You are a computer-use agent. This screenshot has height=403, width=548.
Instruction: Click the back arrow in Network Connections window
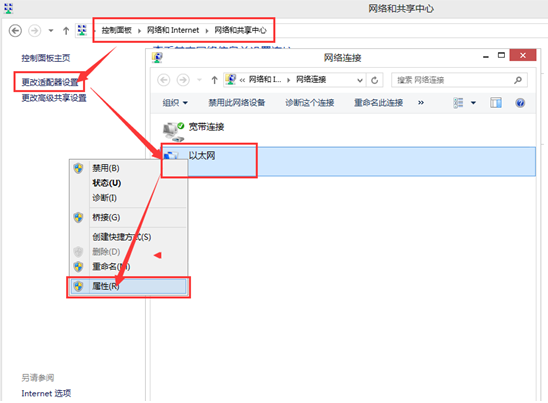point(164,80)
